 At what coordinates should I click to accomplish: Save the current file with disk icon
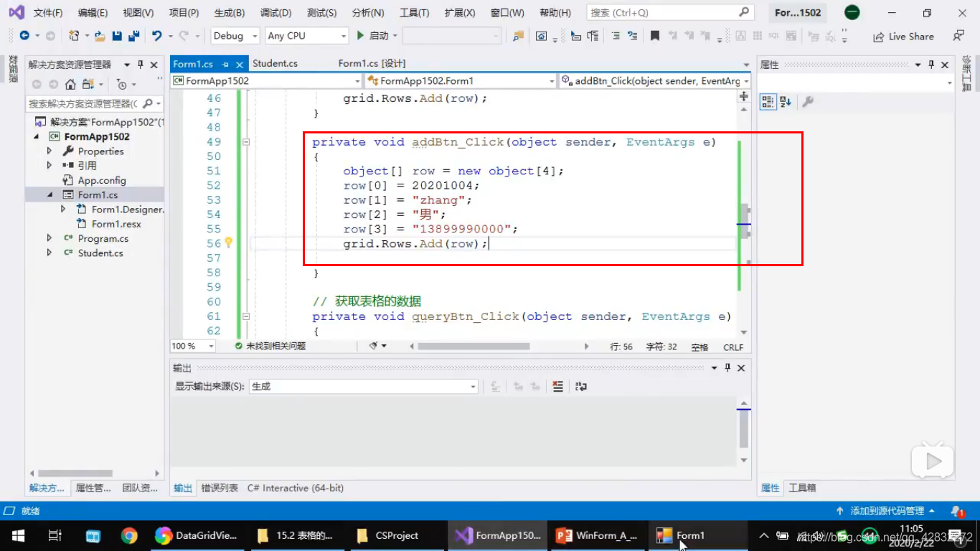[x=117, y=36]
